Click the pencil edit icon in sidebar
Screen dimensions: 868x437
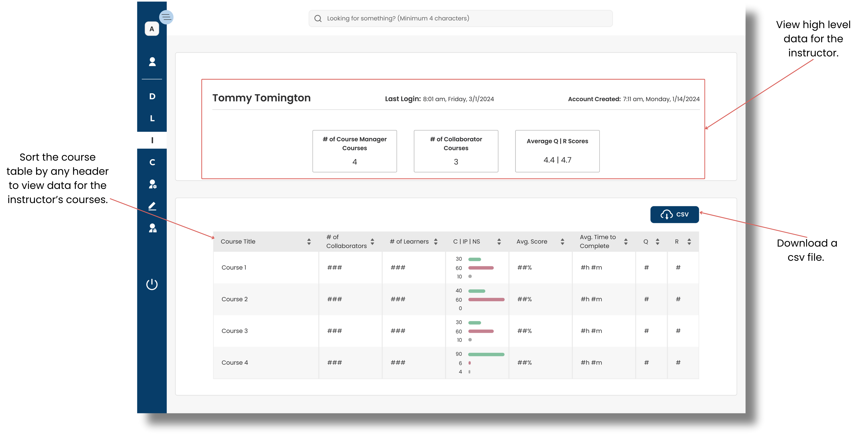(152, 206)
